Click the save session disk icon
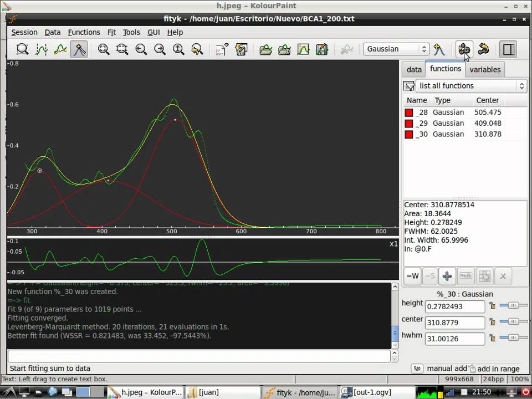Viewport: 532px width, 399px height. (241, 49)
